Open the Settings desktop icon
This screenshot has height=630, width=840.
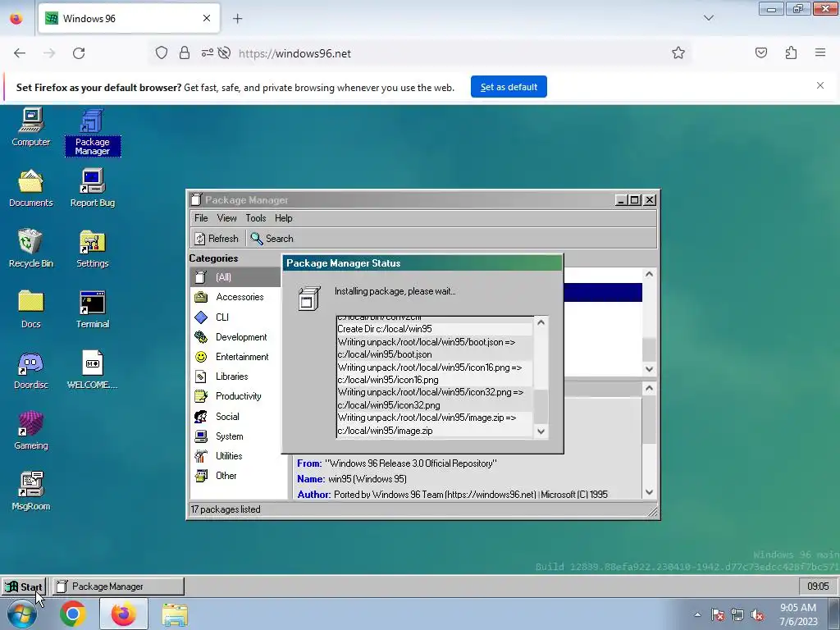click(x=93, y=249)
